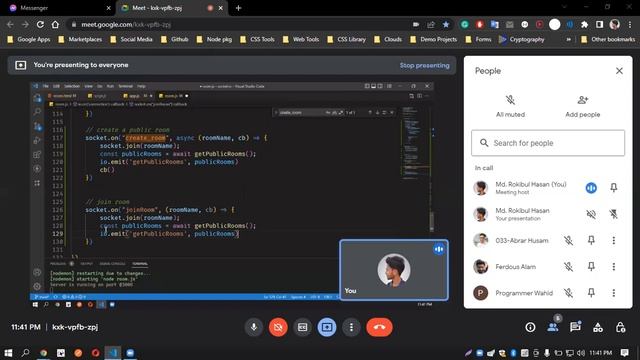Switch to the Messenger browser tab

click(59, 8)
